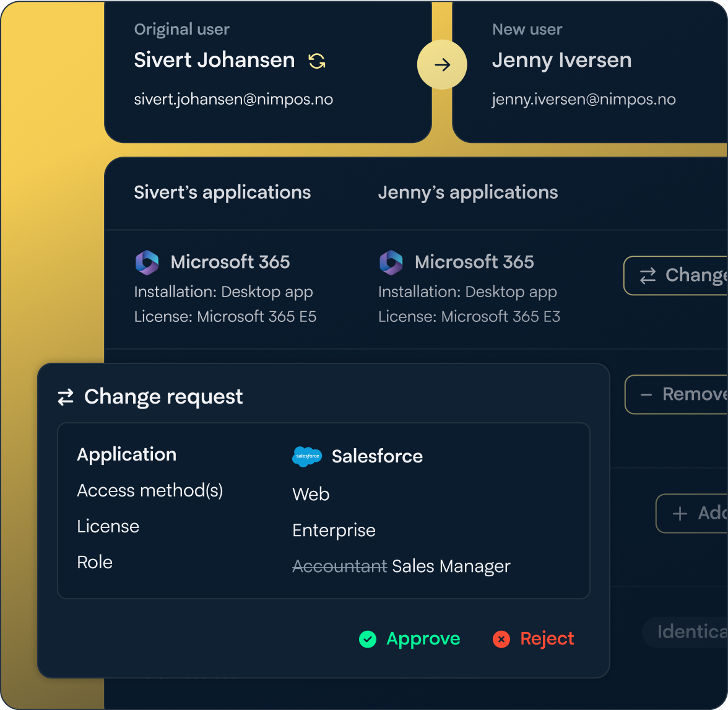Click the green checkmark icon beside Approve
The width and height of the screenshot is (728, 710).
pos(368,639)
